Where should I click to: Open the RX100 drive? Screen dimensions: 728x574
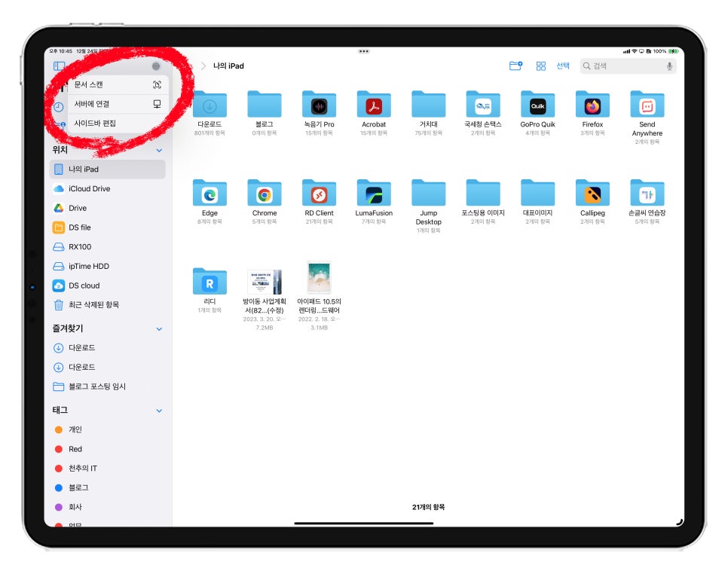pyautogui.click(x=107, y=247)
